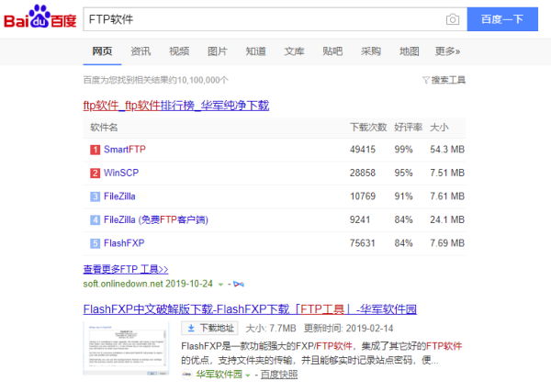Click rank 1 badge next to SmartFTP

pyautogui.click(x=95, y=150)
